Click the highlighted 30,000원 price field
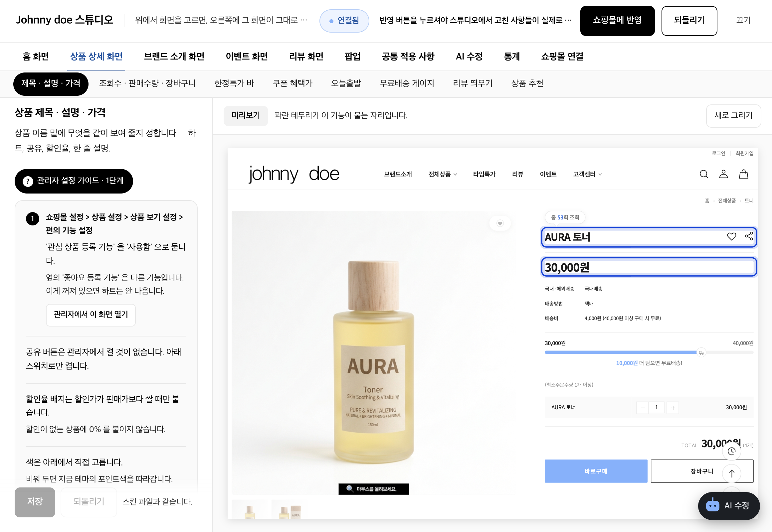Image resolution: width=772 pixels, height=532 pixels. 649,267
